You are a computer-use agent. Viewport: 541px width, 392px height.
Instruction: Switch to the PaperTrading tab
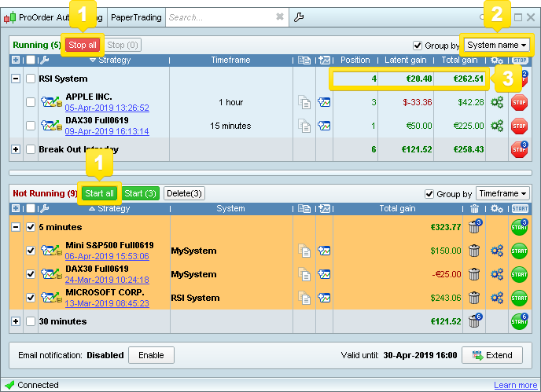pyautogui.click(x=136, y=16)
